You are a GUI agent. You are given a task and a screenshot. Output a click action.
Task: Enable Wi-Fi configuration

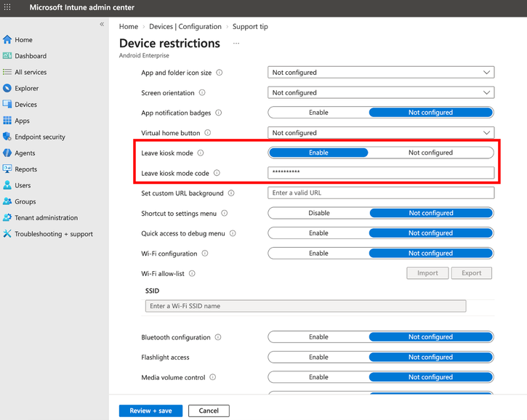tap(318, 254)
